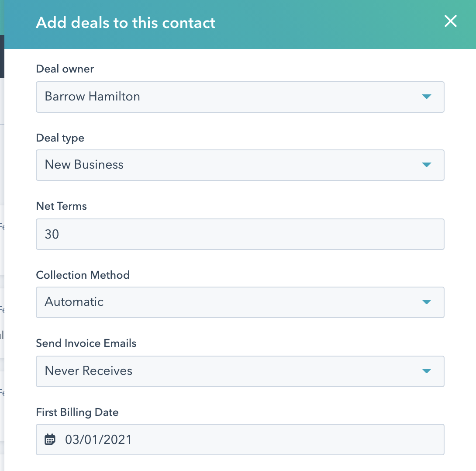The width and height of the screenshot is (476, 471).
Task: Click the calendar icon in First Billing Date
Action: click(x=50, y=439)
